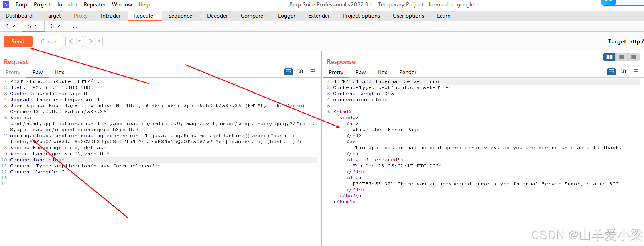The width and height of the screenshot is (644, 246).
Task: Expand the back history dropdown arrow
Action: tap(79, 41)
